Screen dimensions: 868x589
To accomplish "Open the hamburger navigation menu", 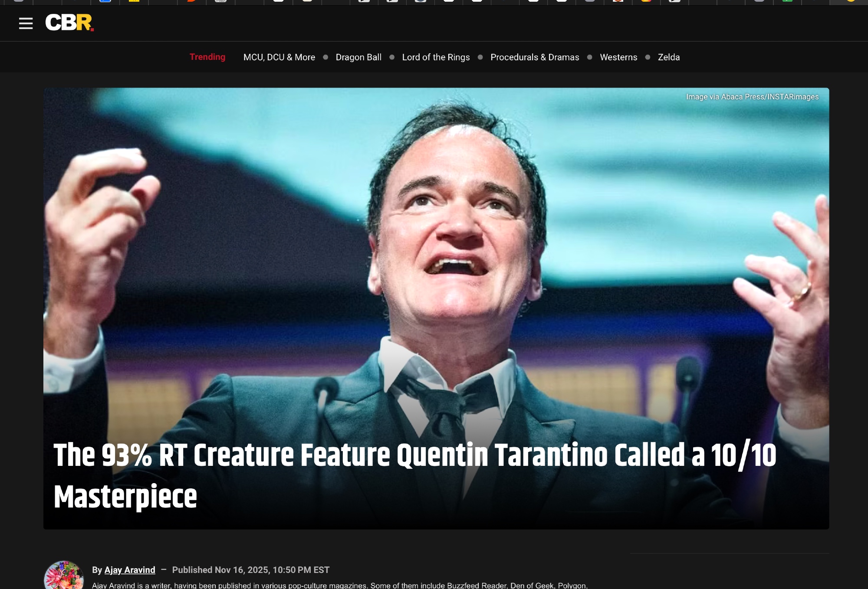I will tap(26, 23).
